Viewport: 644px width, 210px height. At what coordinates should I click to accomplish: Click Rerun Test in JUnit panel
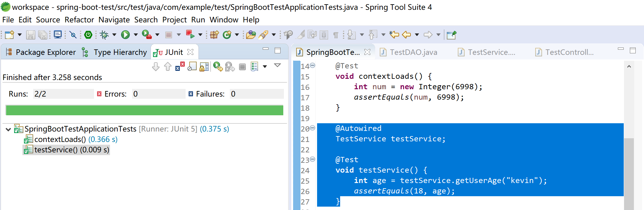[218, 67]
